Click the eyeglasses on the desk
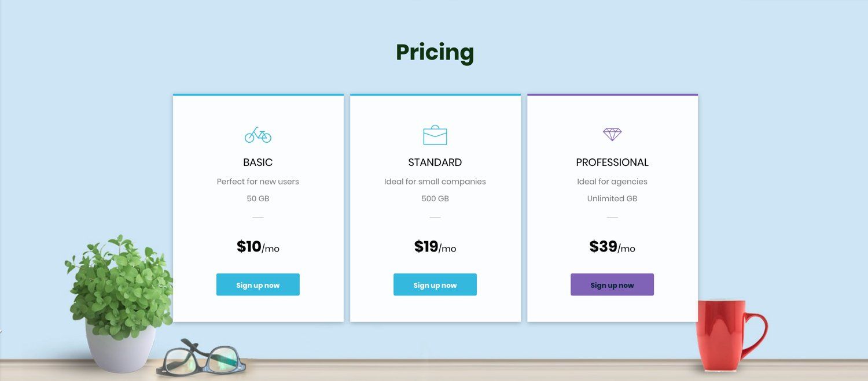This screenshot has height=381, width=868. click(201, 357)
